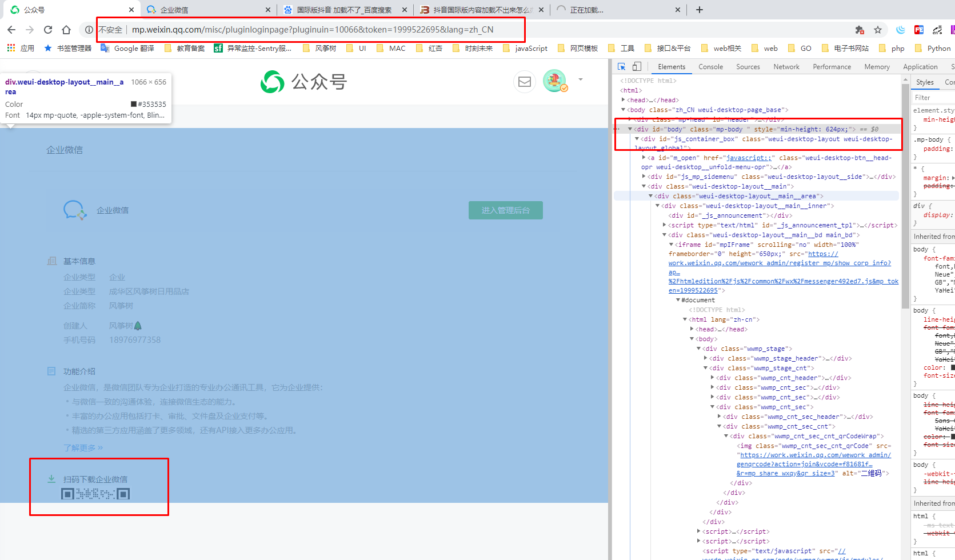The height and width of the screenshot is (560, 955).
Task: Open a new browser tab
Action: (x=700, y=10)
